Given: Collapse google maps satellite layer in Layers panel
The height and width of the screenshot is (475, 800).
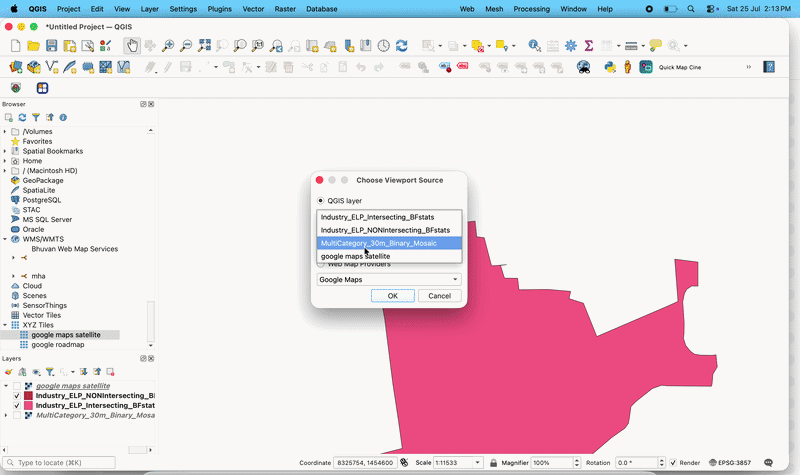Looking at the screenshot, I should click(x=6, y=386).
